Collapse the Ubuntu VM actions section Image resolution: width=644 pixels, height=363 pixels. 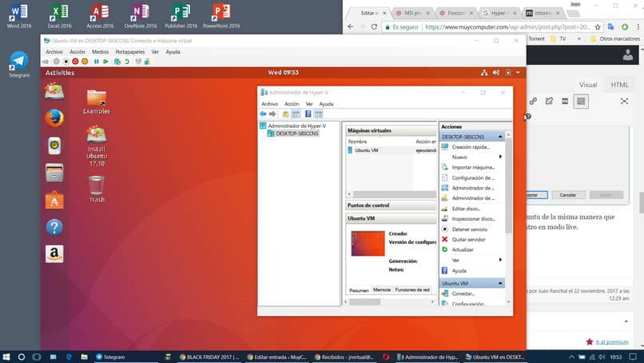point(500,283)
